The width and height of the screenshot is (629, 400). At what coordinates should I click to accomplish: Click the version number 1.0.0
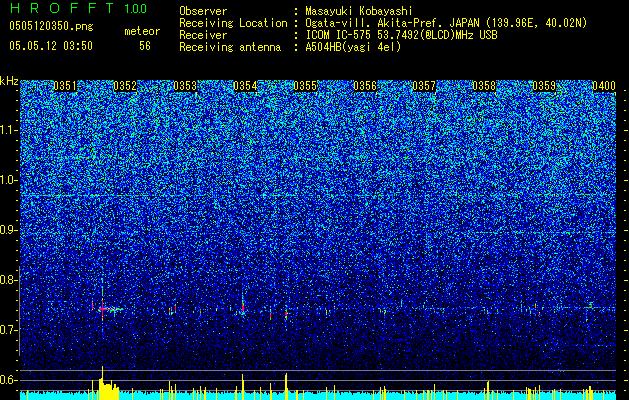click(135, 9)
